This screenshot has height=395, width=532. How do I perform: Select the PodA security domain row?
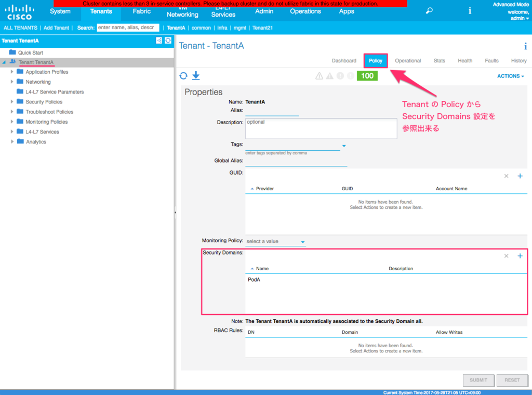tap(386, 280)
